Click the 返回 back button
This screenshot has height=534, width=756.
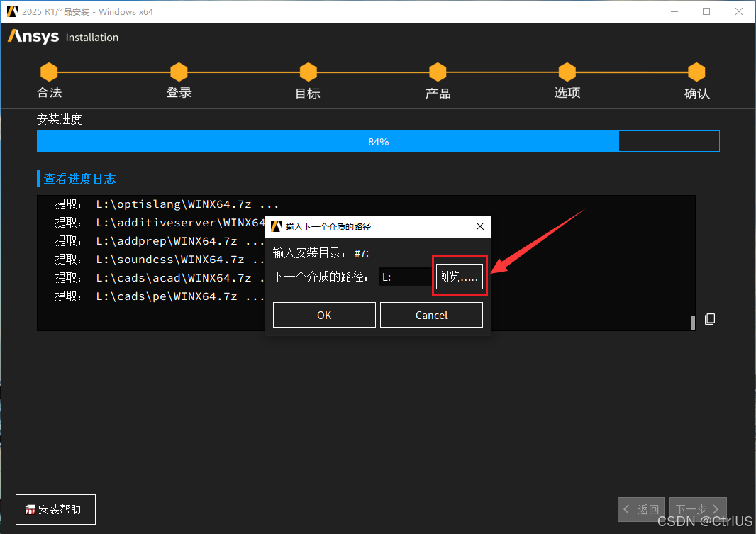[641, 509]
